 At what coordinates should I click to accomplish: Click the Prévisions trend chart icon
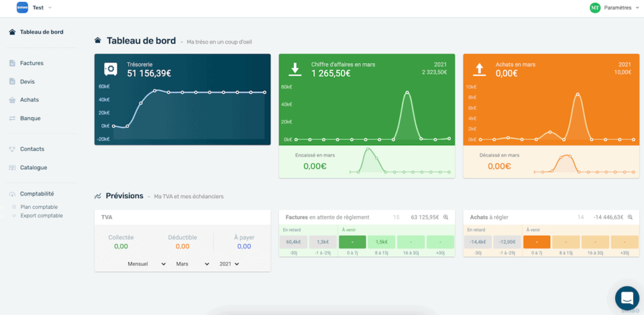(x=97, y=196)
